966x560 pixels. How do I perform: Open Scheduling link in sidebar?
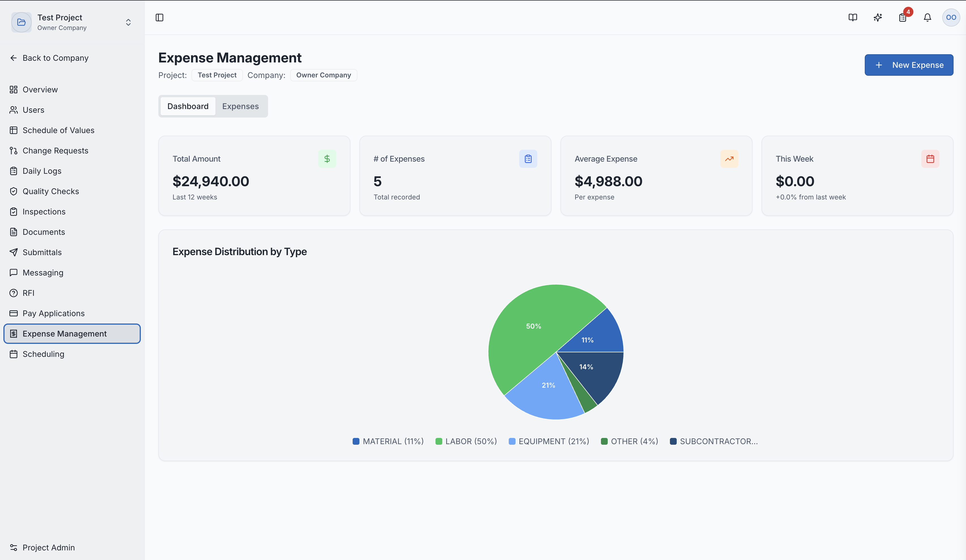point(72,354)
